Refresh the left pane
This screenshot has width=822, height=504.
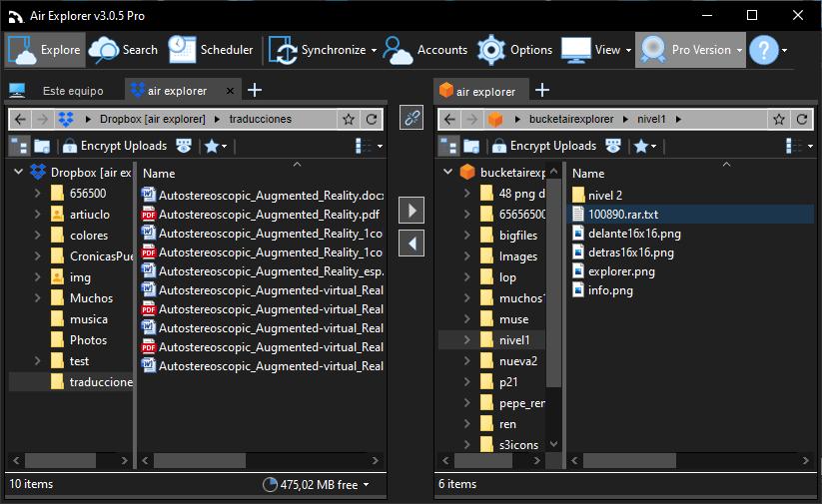[372, 119]
